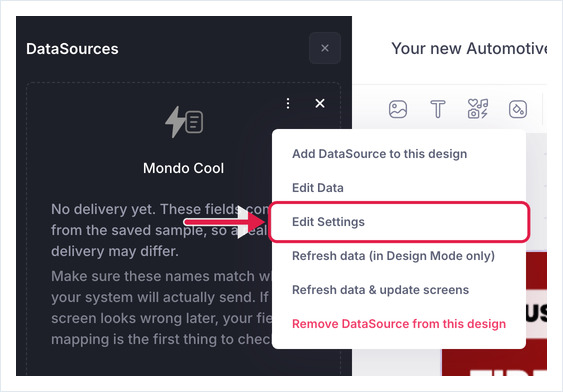The height and width of the screenshot is (392, 563).
Task: Click the 'Make sure these names match' text
Action: [x=161, y=308]
